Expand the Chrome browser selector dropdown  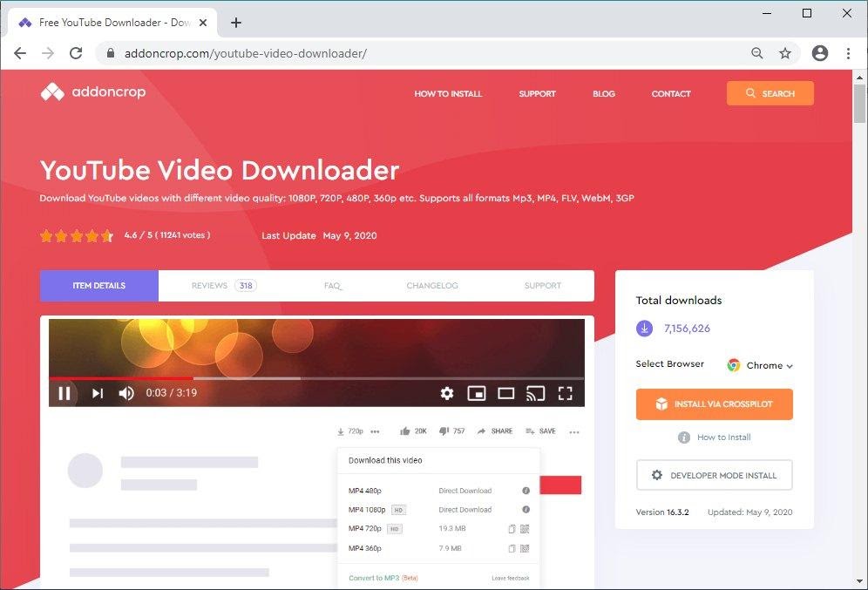pos(760,365)
